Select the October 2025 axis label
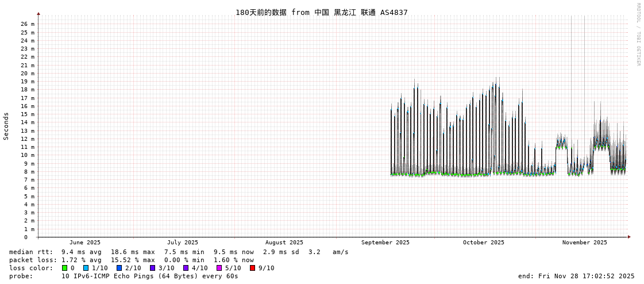 [x=483, y=243]
